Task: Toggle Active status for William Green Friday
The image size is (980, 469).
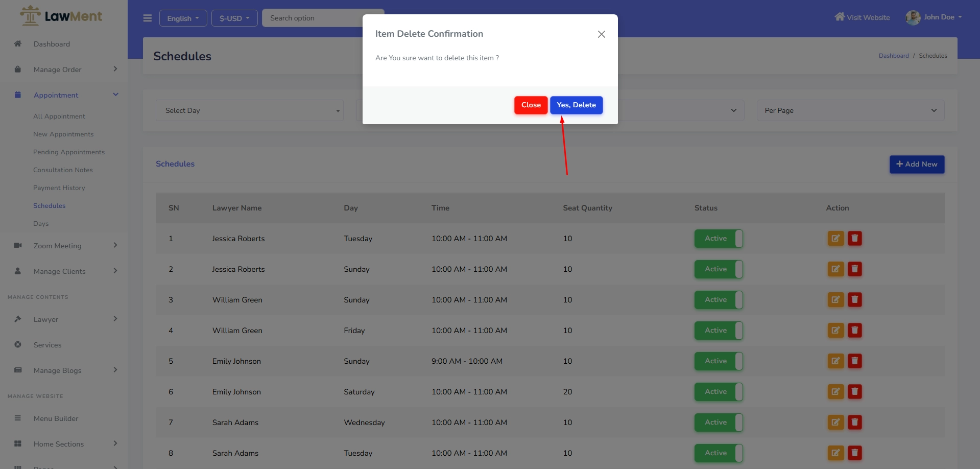Action: (x=718, y=331)
